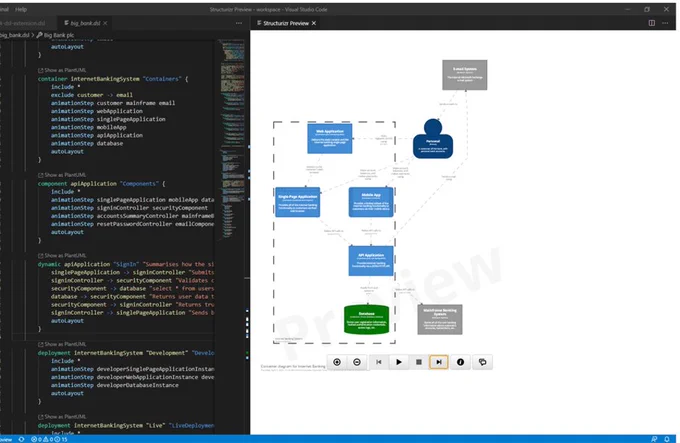This screenshot has height=443, width=680.
Task: Place cursor on 'animationStep webApplication' line
Action: tap(97, 111)
